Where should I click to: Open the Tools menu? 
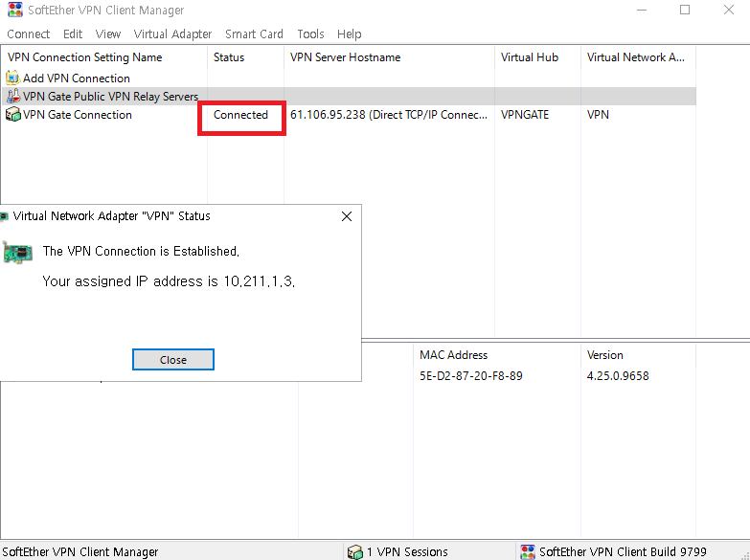coord(310,34)
